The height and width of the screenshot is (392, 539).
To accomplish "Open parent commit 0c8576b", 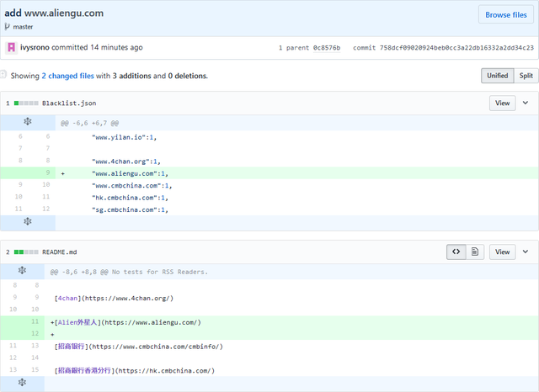I will (x=326, y=48).
